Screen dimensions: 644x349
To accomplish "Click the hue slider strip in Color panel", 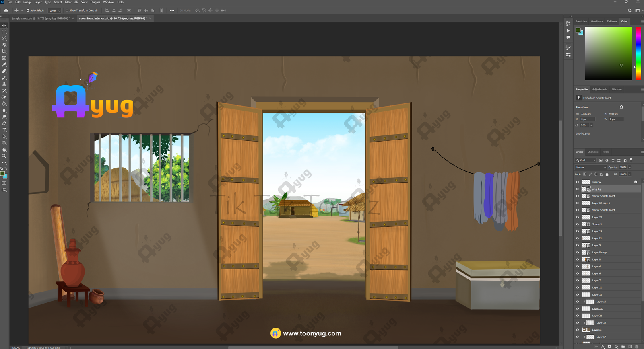I will tap(638, 53).
